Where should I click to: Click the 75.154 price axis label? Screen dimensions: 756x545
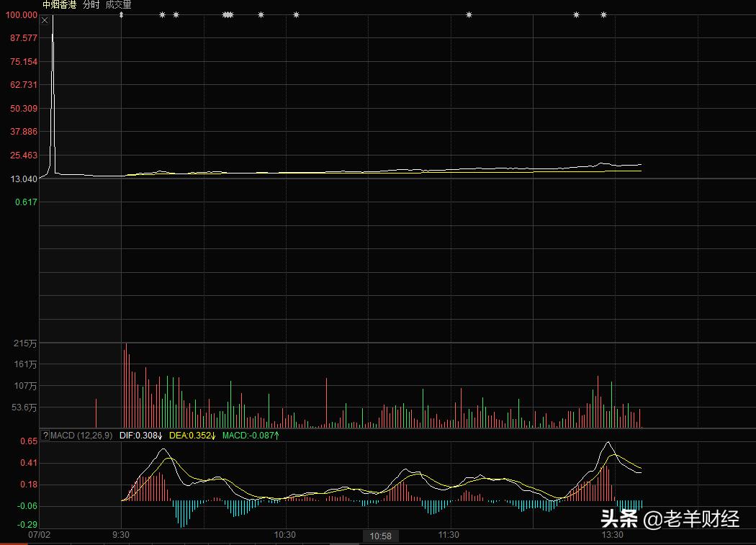[x=24, y=62]
